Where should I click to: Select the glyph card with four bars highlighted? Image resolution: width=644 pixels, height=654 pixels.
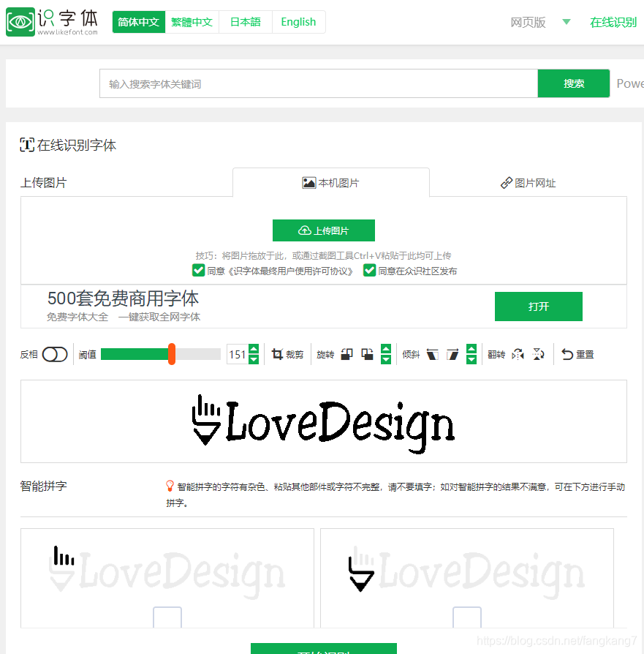tap(167, 578)
